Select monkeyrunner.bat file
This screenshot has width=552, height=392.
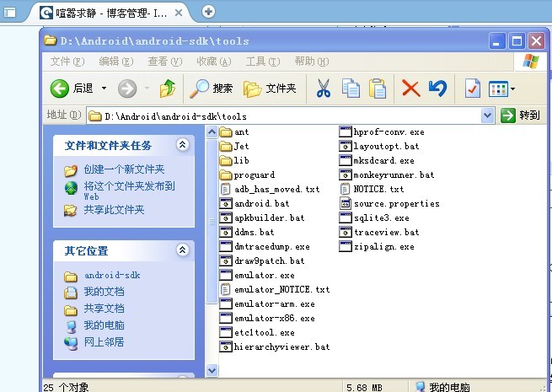coord(387,175)
